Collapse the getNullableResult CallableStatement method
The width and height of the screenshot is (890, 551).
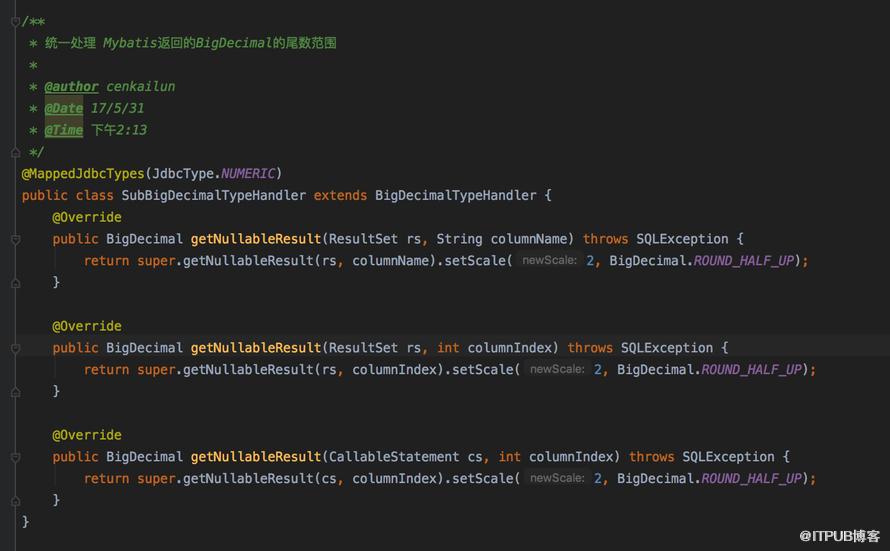pos(15,457)
